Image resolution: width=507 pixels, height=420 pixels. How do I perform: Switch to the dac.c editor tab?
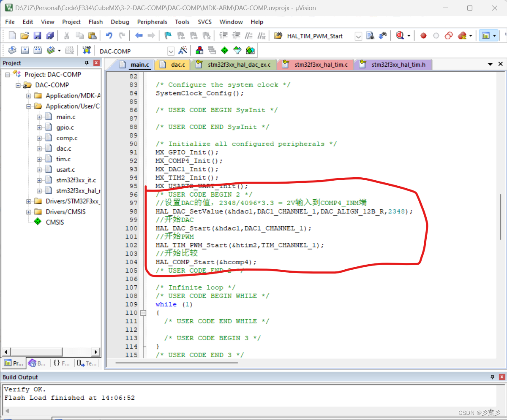click(178, 64)
